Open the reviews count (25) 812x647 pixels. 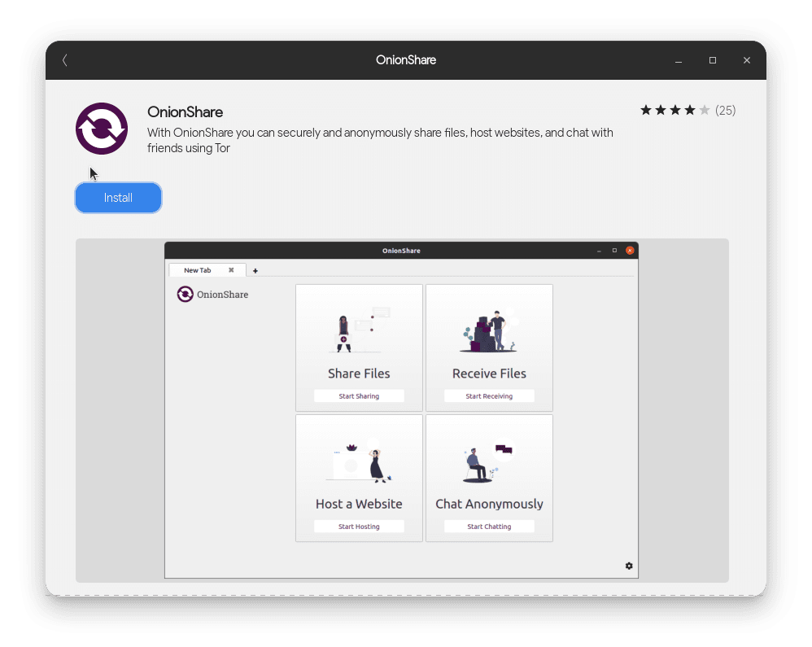(725, 110)
